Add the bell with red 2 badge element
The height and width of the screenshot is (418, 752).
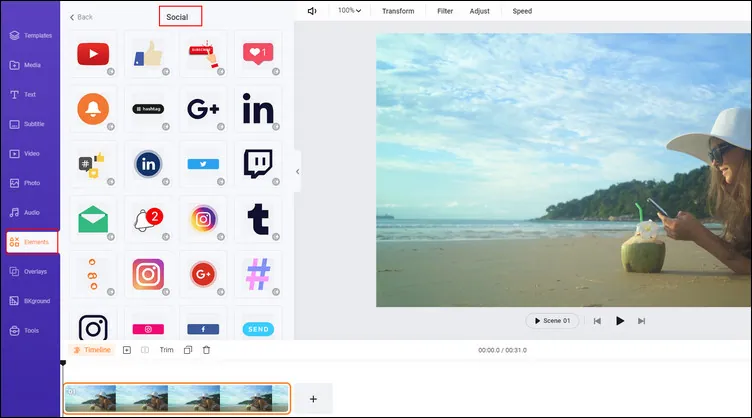(x=148, y=219)
